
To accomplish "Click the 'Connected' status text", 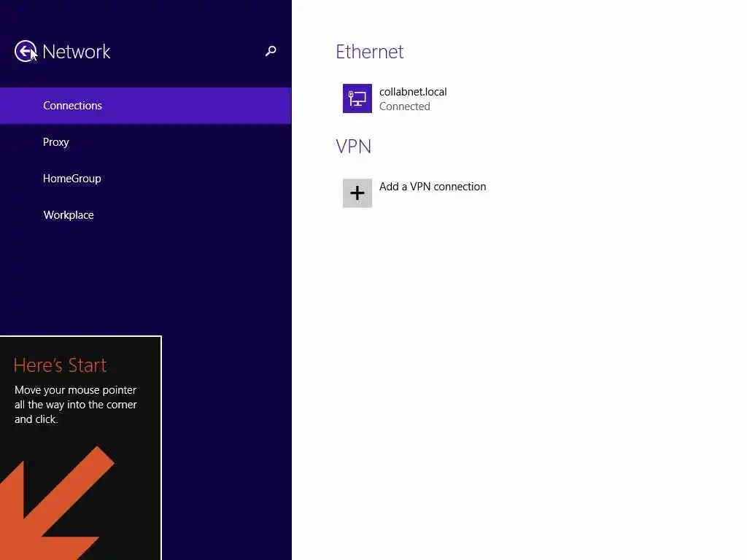I will click(404, 106).
